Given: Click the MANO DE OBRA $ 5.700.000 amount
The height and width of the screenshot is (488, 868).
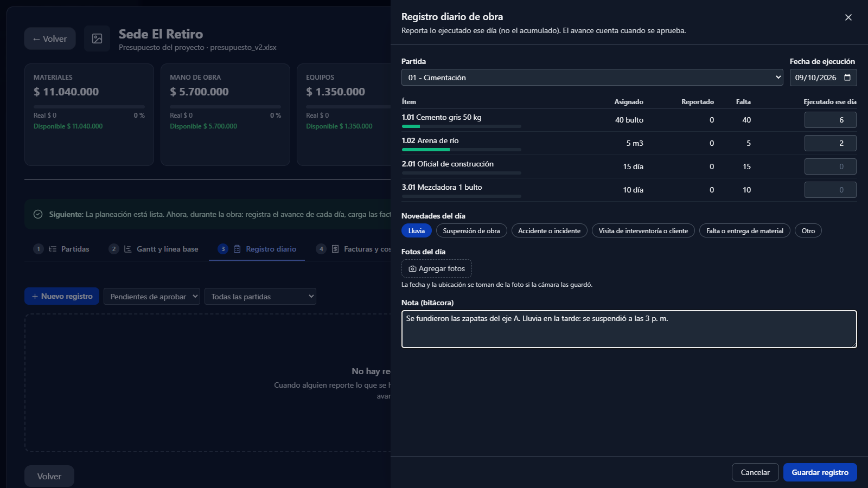Looking at the screenshot, I should (x=199, y=92).
